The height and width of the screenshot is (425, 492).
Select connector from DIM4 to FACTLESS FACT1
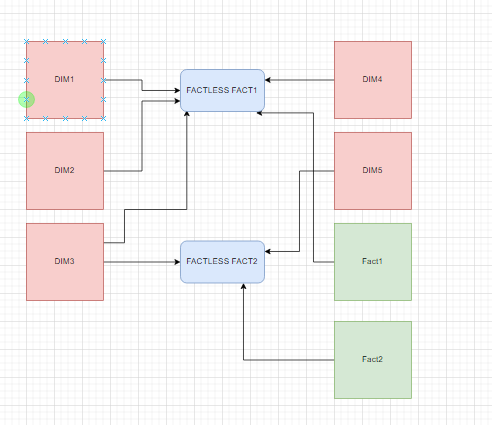click(300, 80)
